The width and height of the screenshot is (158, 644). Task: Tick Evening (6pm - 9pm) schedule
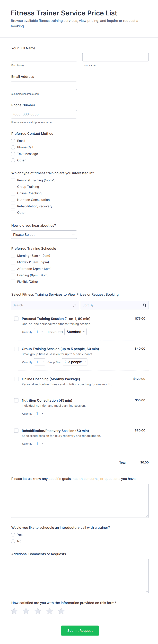(x=13, y=275)
